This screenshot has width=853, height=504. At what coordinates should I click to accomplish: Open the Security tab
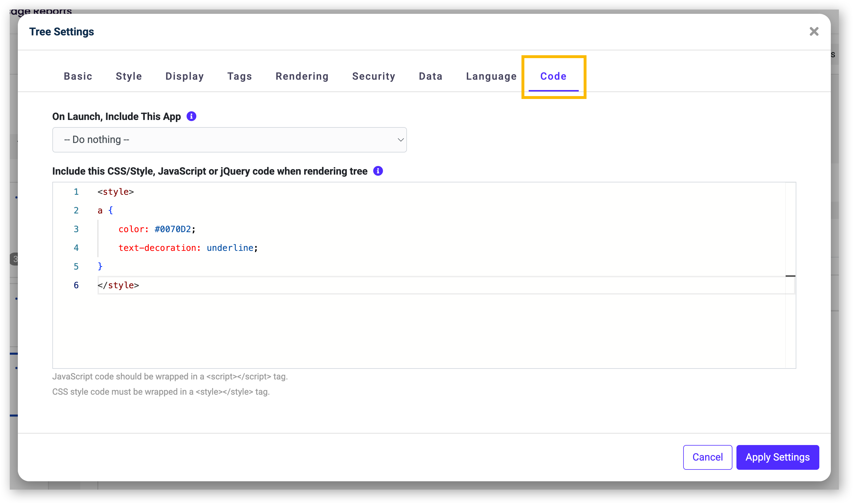pos(374,77)
